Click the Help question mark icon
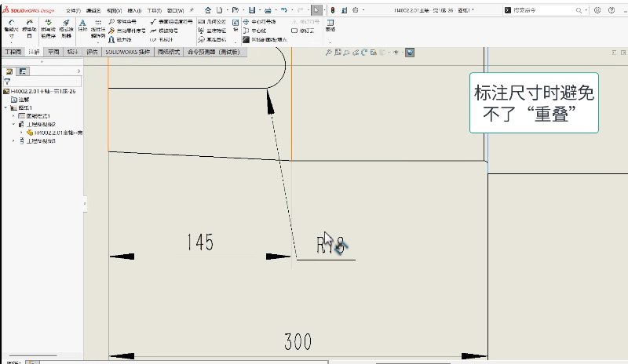The image size is (628, 364). point(612,10)
